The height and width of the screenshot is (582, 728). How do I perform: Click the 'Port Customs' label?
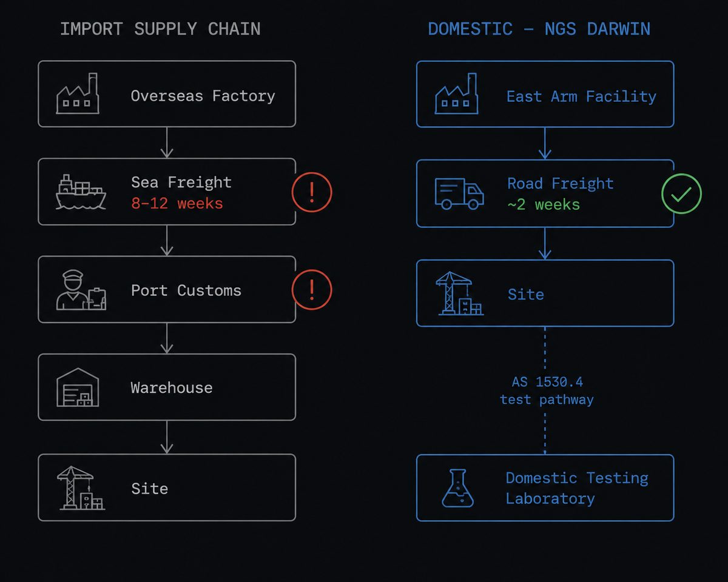tap(186, 290)
